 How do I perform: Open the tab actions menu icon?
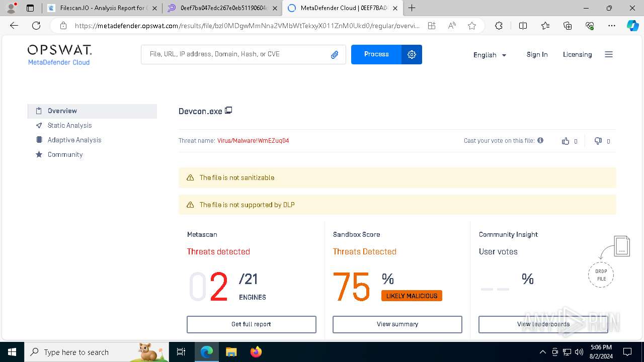point(30,8)
